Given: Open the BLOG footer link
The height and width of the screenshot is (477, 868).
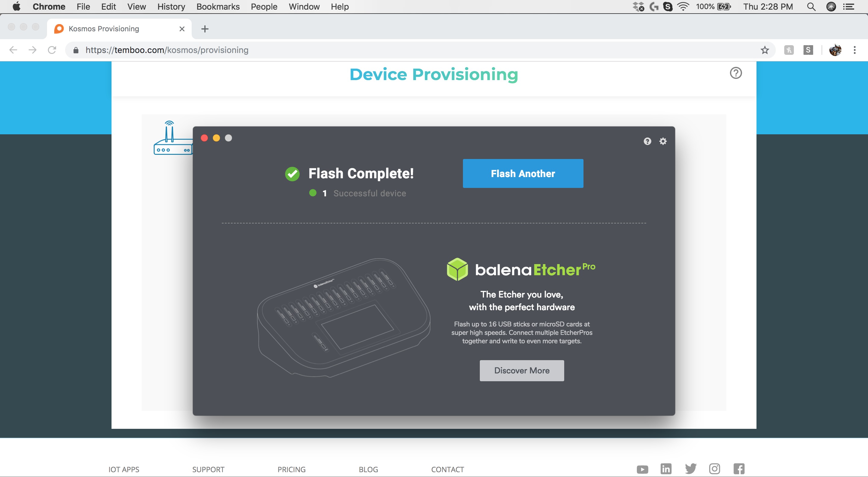Looking at the screenshot, I should point(368,469).
